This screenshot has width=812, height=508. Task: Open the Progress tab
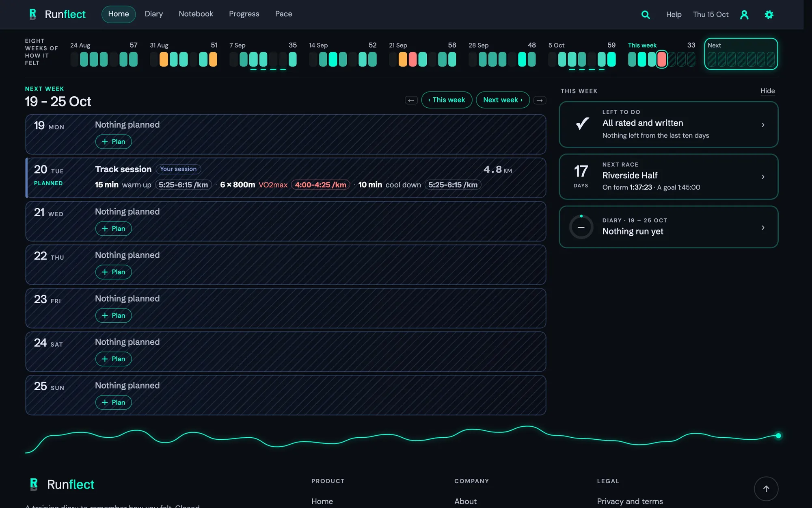tap(244, 14)
